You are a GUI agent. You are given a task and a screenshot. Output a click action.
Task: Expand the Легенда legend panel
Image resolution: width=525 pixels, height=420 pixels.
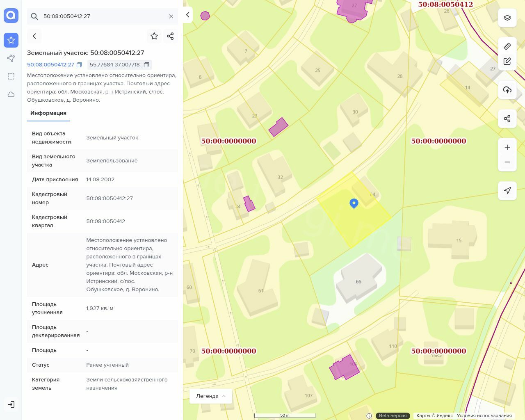tap(211, 396)
